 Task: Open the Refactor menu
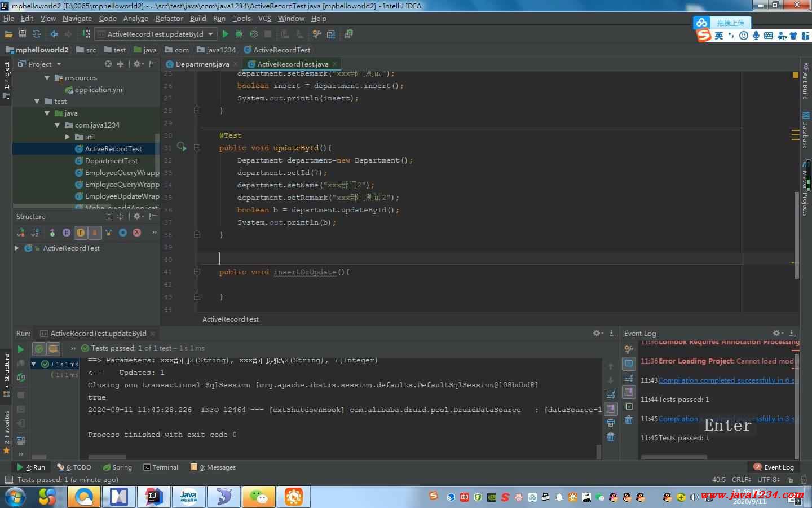[169, 19]
